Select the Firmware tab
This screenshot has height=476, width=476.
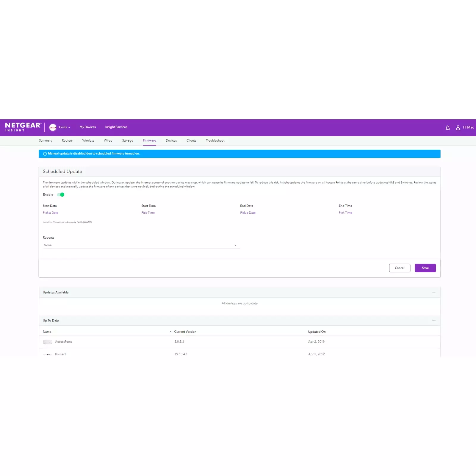click(149, 141)
